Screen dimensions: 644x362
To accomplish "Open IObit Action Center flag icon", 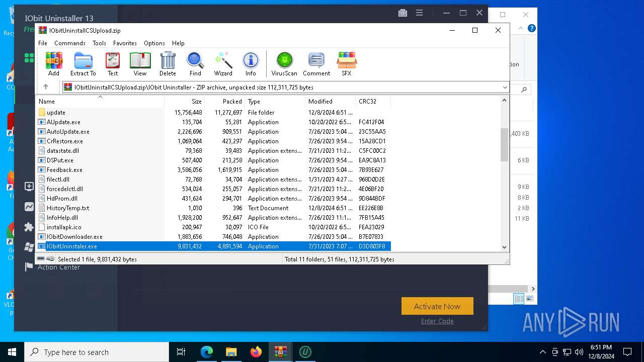I will click(x=29, y=267).
